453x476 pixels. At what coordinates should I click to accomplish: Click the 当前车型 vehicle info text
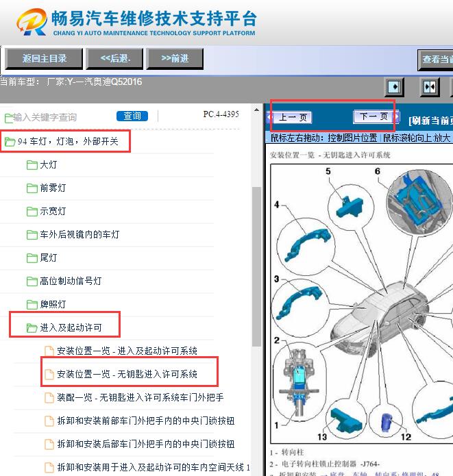click(x=71, y=82)
